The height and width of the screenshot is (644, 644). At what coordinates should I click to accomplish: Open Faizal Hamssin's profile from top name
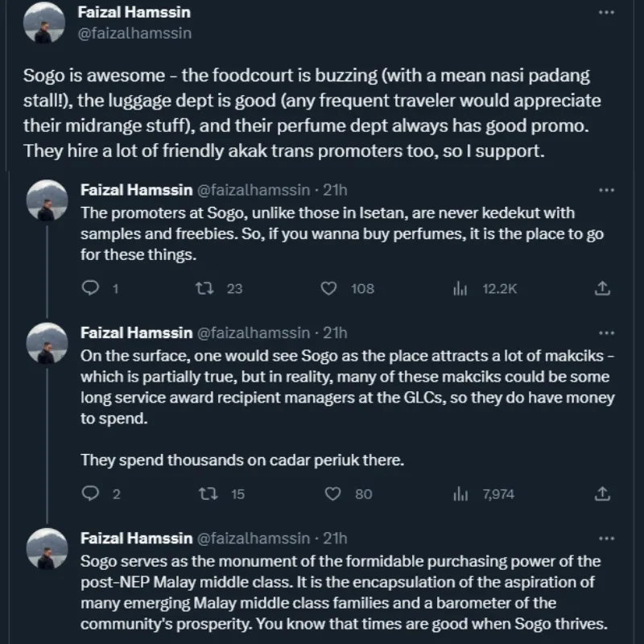134,14
